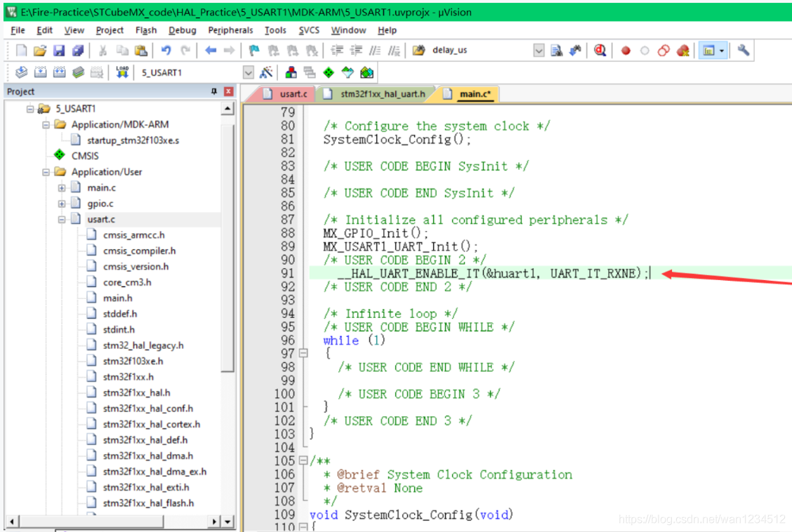Toggle the bookmark flag icon
Screen dimensions: 792x532
254,51
